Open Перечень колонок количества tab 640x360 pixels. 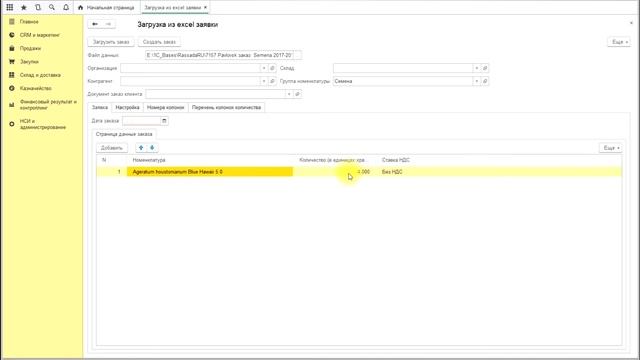pos(226,107)
